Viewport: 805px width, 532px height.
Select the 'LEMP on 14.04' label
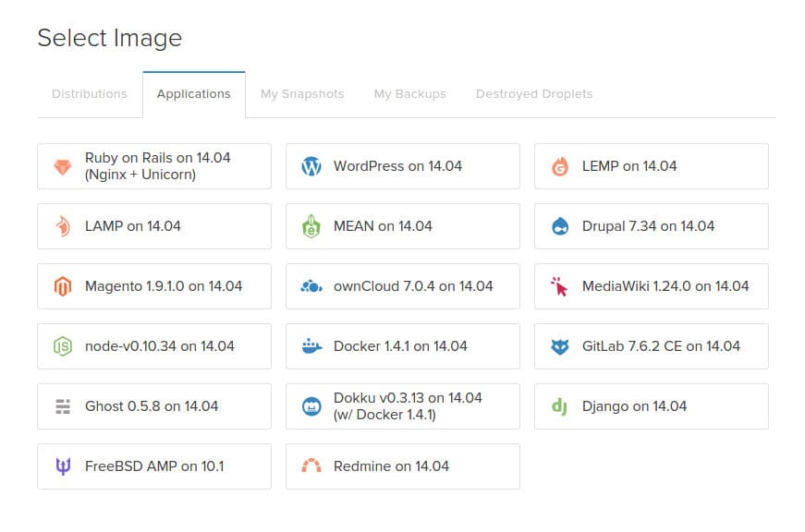click(629, 166)
